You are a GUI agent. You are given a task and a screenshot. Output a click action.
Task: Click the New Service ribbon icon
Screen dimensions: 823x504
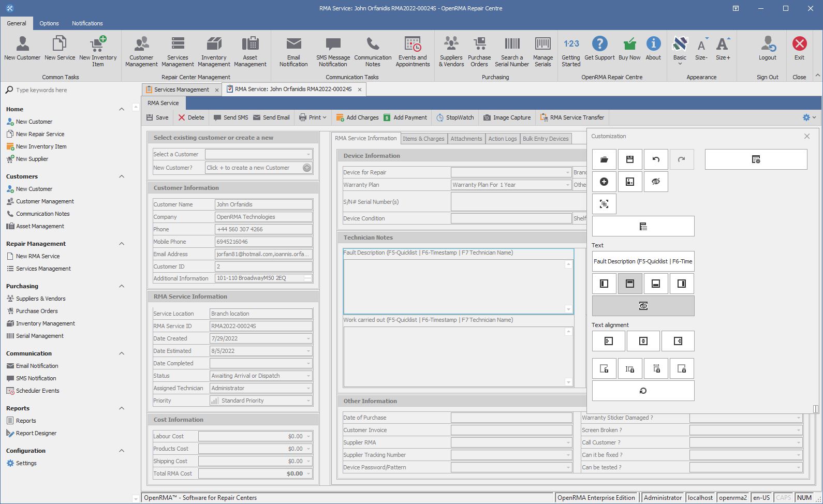[60, 49]
